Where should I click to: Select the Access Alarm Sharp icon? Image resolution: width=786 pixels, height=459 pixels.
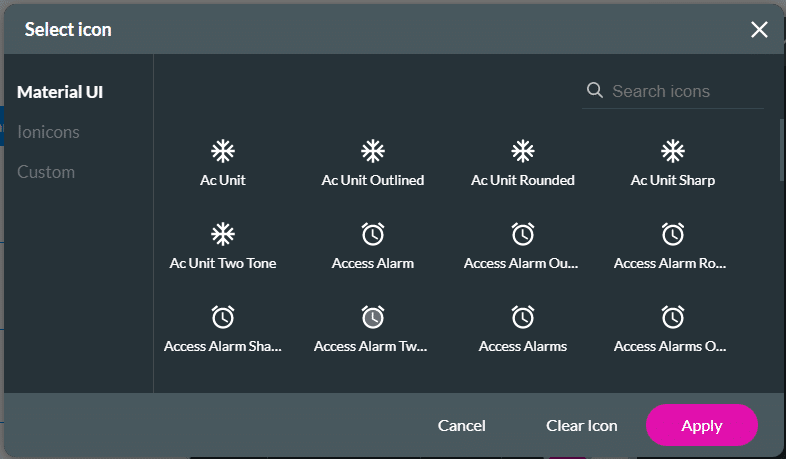click(223, 318)
